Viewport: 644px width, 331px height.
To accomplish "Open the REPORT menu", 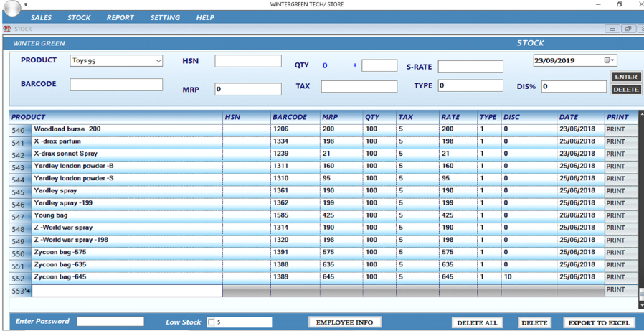I will (120, 18).
